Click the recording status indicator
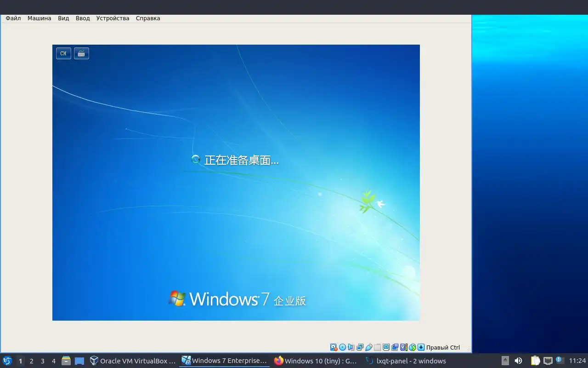This screenshot has width=588, height=368. click(395, 347)
